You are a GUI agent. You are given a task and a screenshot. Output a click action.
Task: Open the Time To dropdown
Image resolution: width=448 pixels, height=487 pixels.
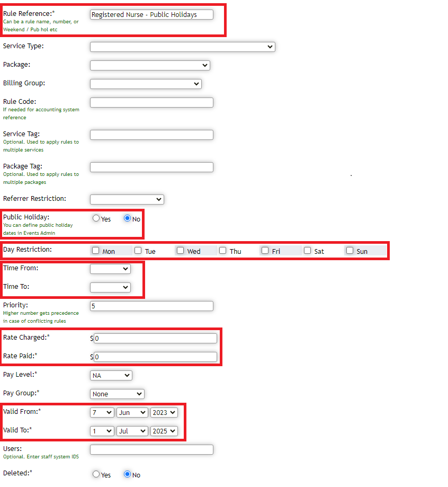[110, 287]
